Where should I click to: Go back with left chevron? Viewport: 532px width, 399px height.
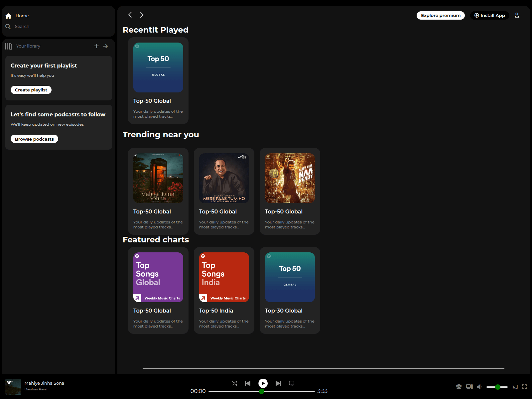pos(130,15)
